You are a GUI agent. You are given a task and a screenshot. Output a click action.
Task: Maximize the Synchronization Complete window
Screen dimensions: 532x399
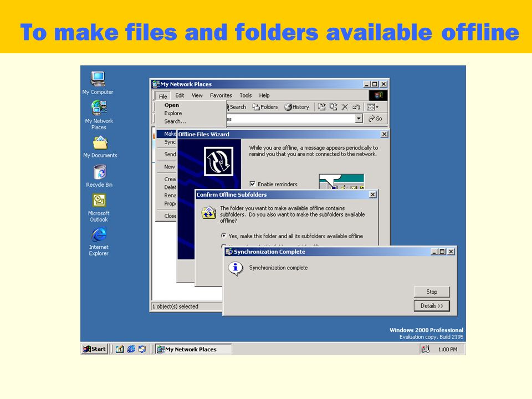pos(442,252)
